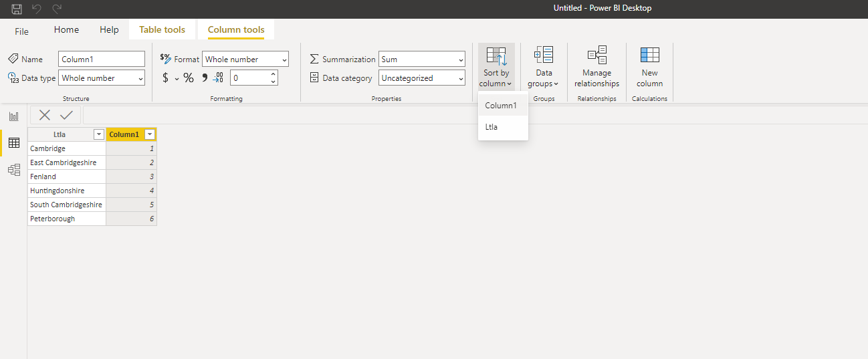Select the Column tools tab

click(236, 29)
